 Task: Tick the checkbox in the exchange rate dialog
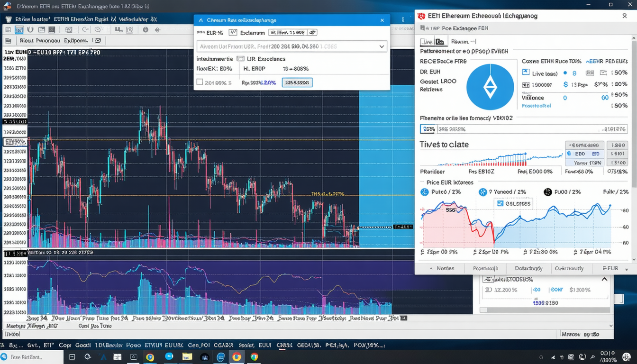pyautogui.click(x=200, y=82)
